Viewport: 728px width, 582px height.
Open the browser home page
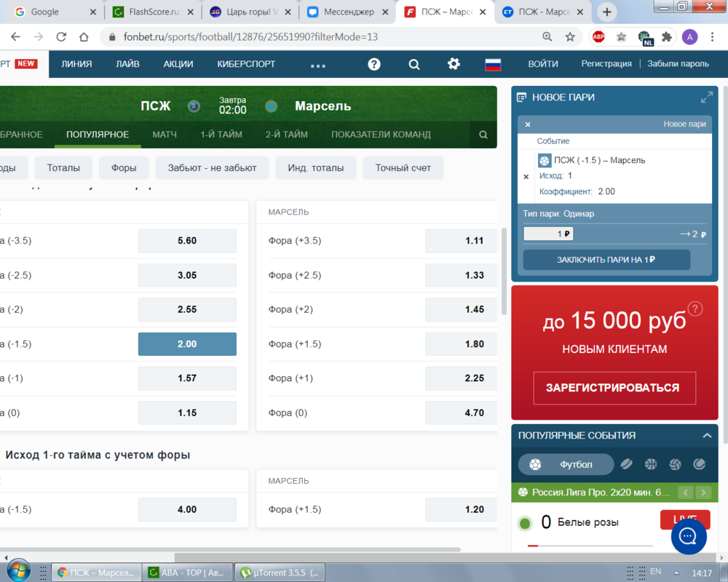click(x=84, y=36)
